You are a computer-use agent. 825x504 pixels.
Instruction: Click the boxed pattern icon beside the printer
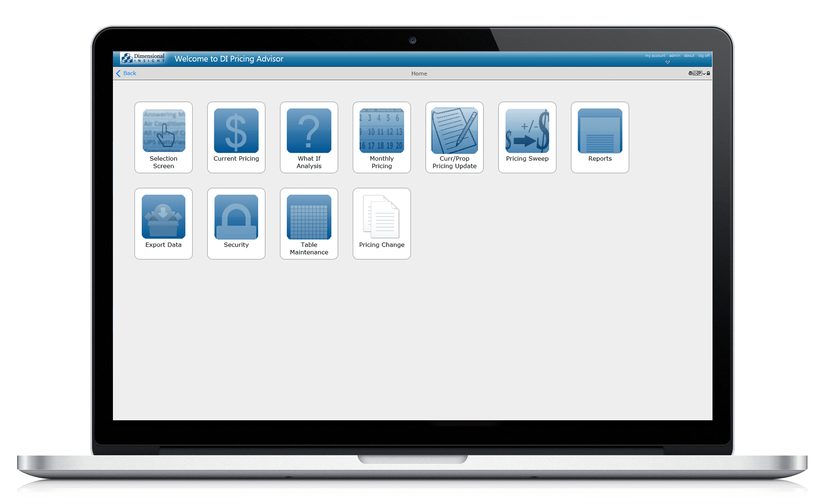pyautogui.click(x=695, y=73)
